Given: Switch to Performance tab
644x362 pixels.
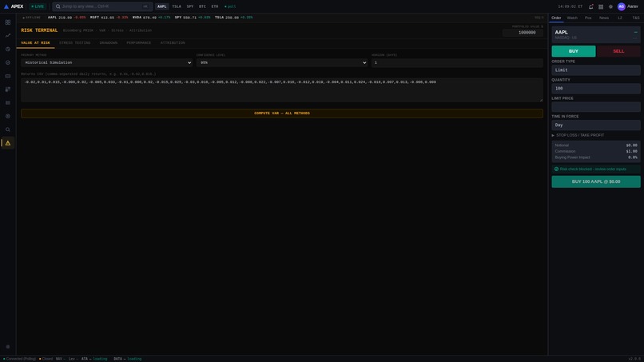Looking at the screenshot, I should 138,42.
